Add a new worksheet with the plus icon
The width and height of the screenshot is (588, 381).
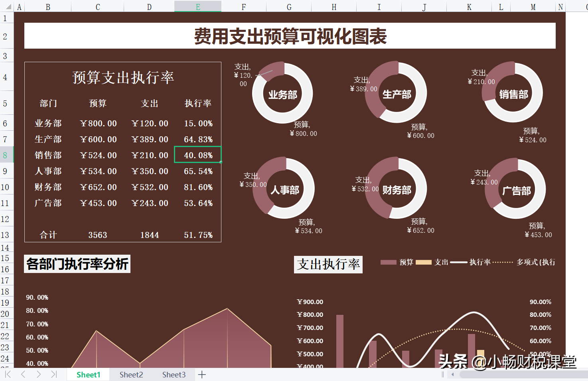[202, 375]
